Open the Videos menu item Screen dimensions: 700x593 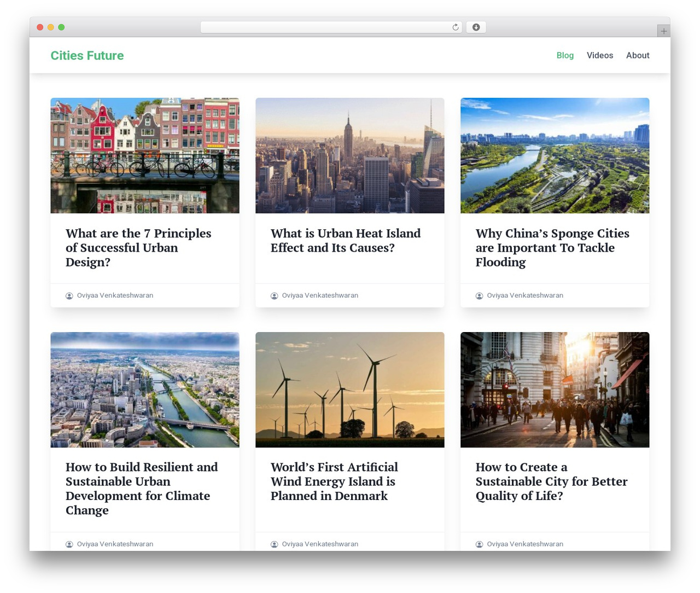point(600,55)
